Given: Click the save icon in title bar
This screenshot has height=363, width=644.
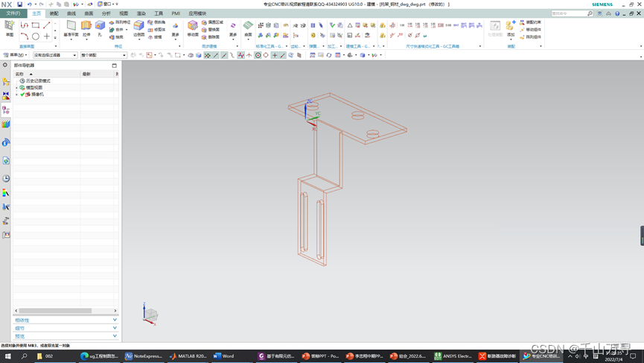Looking at the screenshot, I should (x=19, y=4).
